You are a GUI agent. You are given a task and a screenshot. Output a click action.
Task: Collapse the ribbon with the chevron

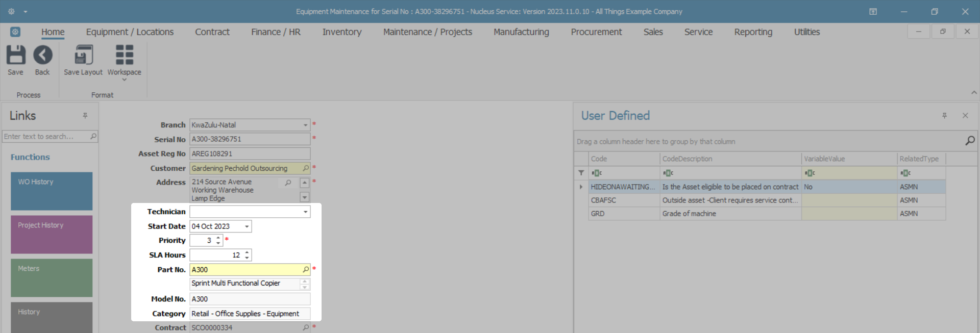(974, 92)
